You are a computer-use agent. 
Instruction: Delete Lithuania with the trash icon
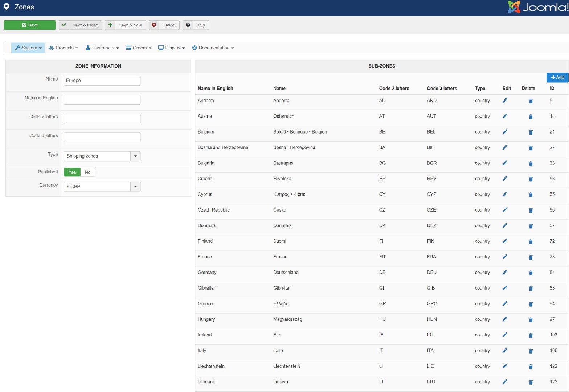tap(530, 382)
